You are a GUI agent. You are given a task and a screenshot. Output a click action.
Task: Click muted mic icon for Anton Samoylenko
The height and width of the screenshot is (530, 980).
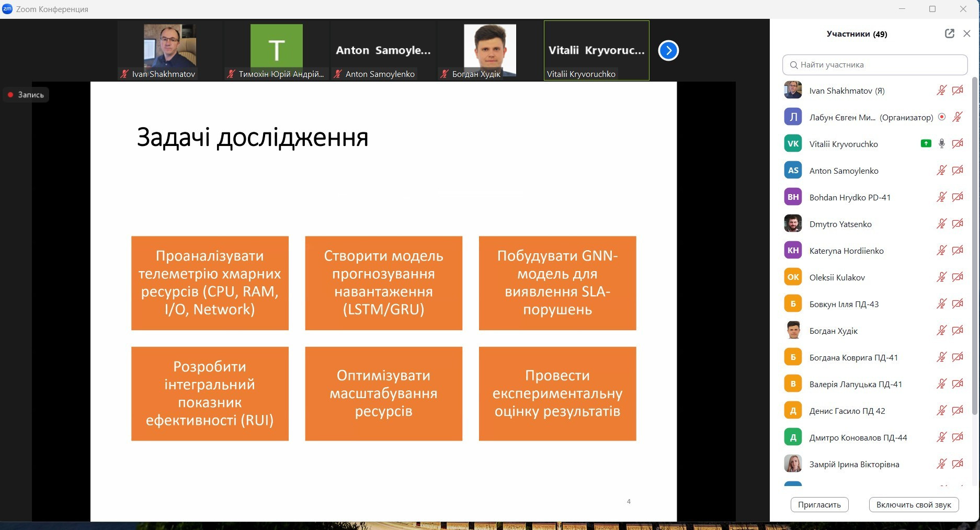tap(941, 170)
